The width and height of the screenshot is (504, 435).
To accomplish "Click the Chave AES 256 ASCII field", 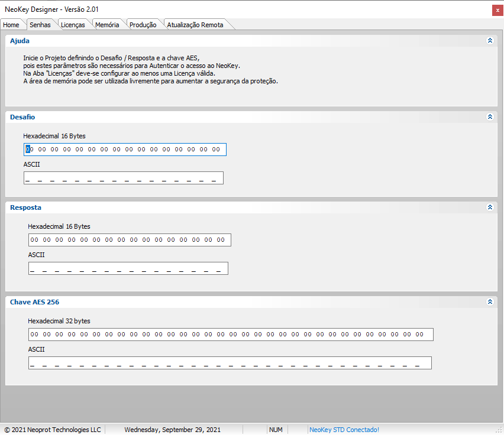I will [x=230, y=363].
